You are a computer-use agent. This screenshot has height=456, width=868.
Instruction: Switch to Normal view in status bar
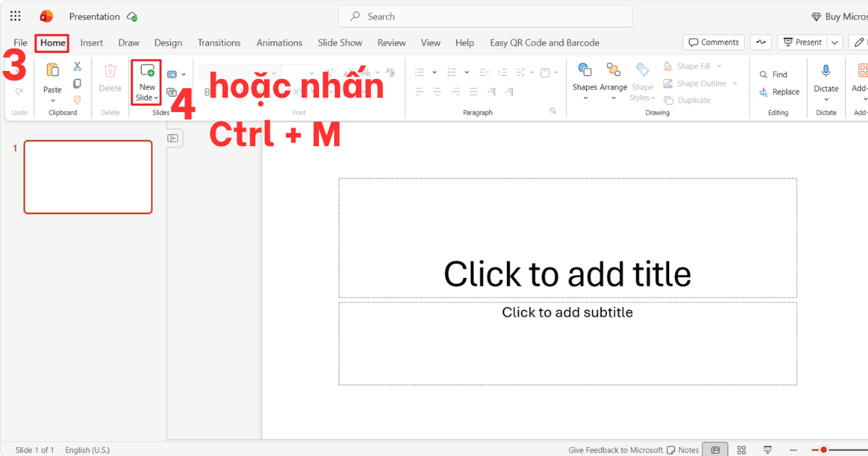pos(715,449)
